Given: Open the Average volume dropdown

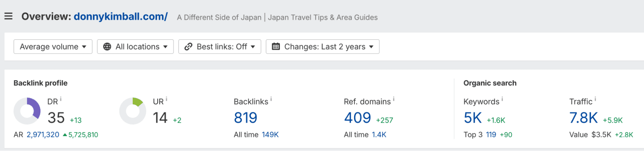Looking at the screenshot, I should point(53,47).
